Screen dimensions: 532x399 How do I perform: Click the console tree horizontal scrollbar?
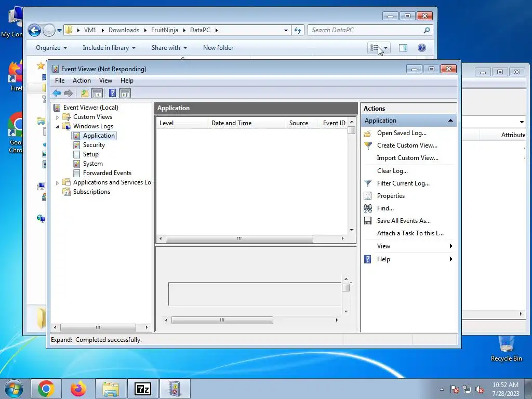pos(98,327)
